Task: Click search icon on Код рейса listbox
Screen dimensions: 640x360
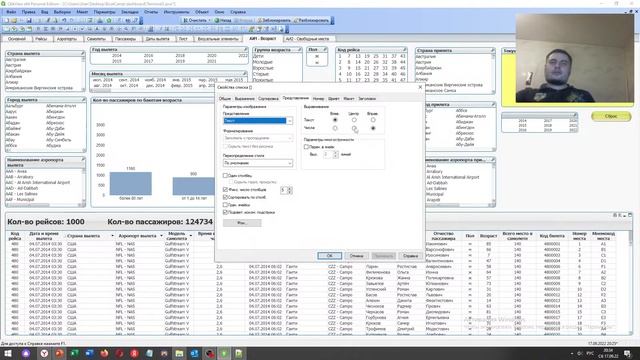Action: click(404, 50)
